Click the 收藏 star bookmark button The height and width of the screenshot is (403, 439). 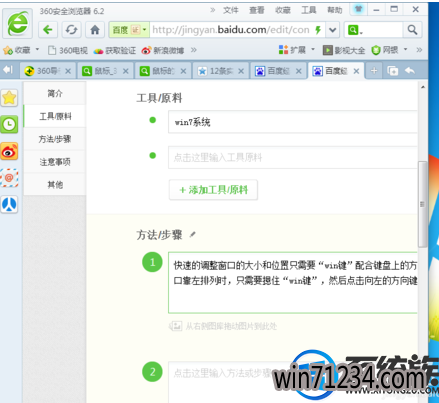point(17,50)
